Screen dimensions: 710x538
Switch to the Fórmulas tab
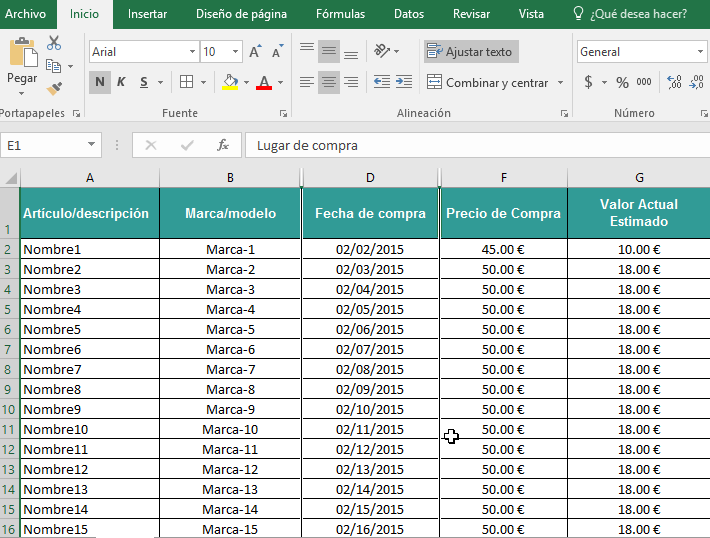(341, 14)
